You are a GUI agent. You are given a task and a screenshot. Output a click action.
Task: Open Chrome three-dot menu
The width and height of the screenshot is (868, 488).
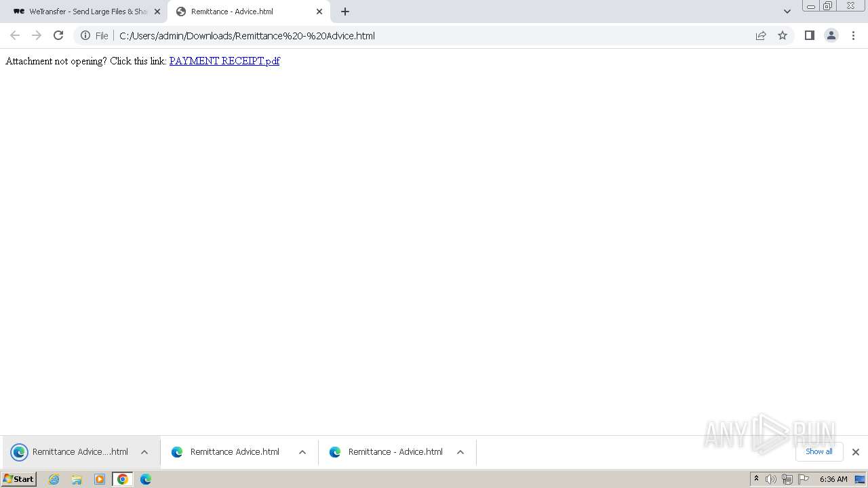pyautogui.click(x=853, y=36)
